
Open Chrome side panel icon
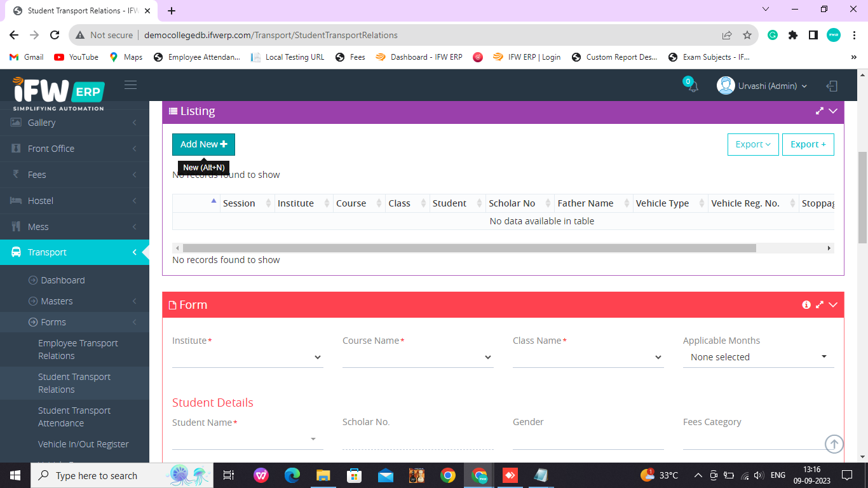point(813,35)
